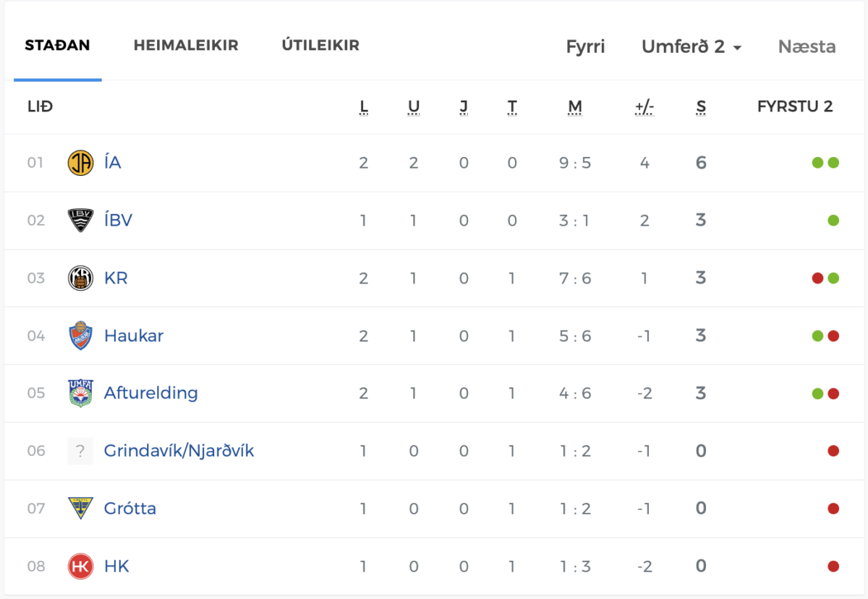Click the green form dot in ÍBV's row
868x599 pixels.
tap(833, 220)
